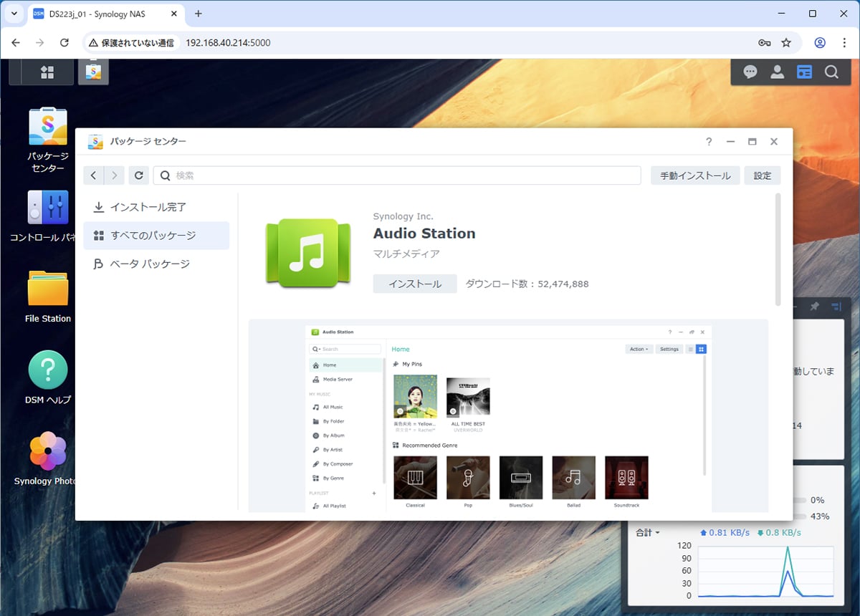Select インストール完了 in sidebar
860x616 pixels.
pos(148,207)
